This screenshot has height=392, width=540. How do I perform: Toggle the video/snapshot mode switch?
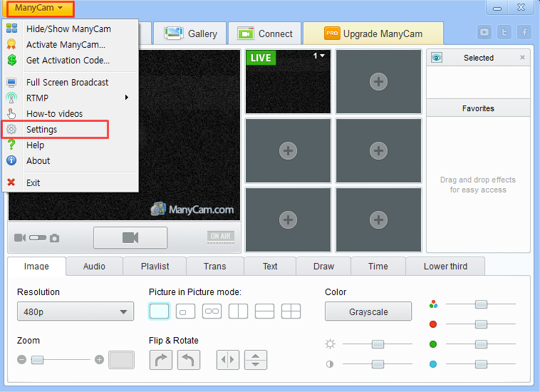tap(38, 237)
